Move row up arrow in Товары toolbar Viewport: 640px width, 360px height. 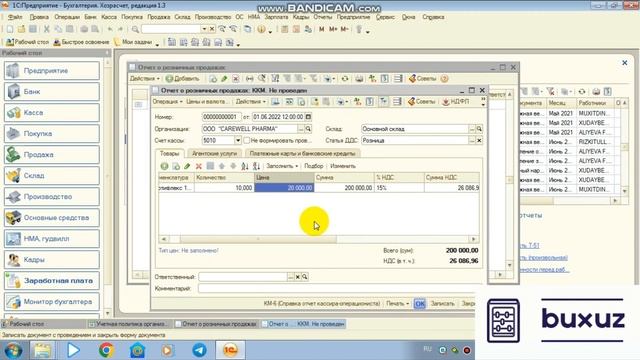(x=222, y=166)
